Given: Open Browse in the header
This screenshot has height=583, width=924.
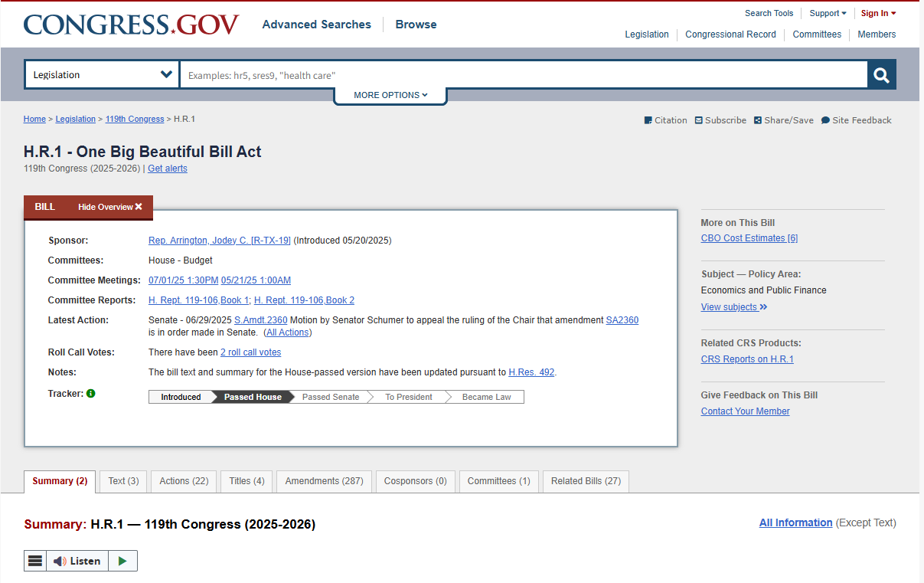Looking at the screenshot, I should tap(416, 25).
